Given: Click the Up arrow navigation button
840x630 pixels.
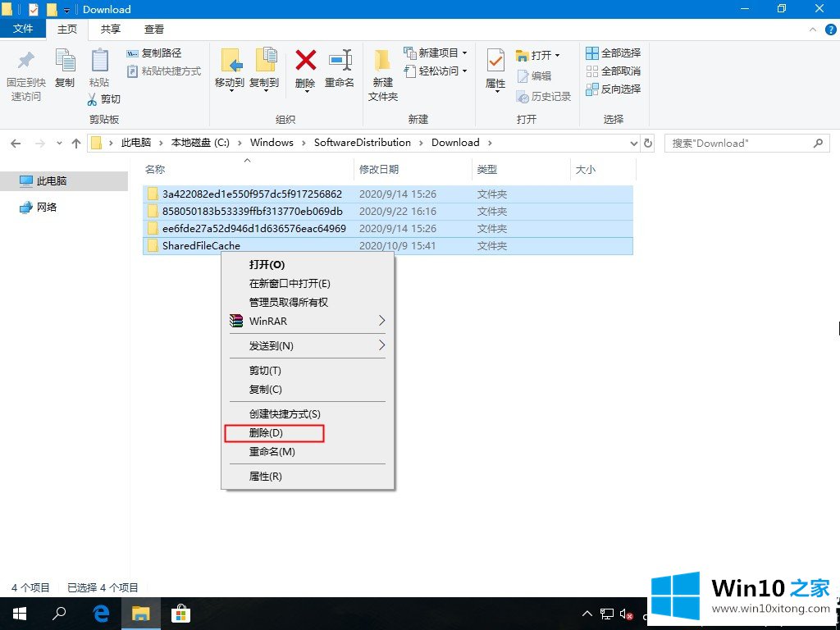Looking at the screenshot, I should pos(76,143).
